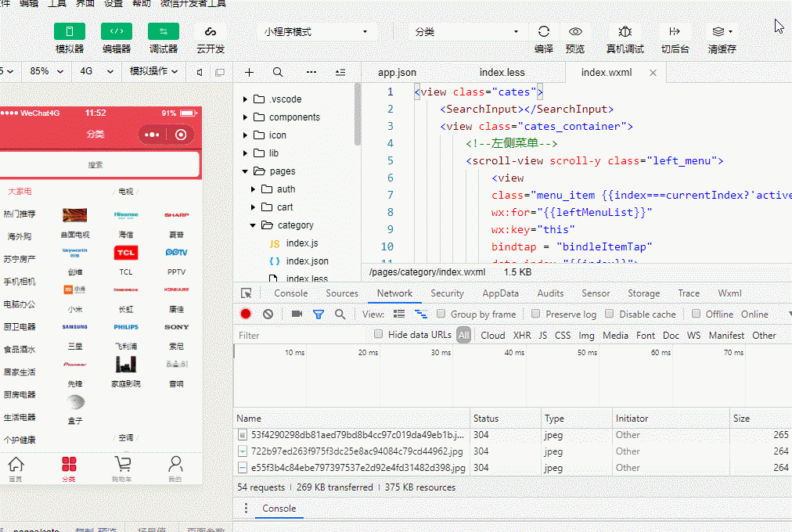The height and width of the screenshot is (532, 792).
Task: Switch to large request rows view icon
Action: coord(399,314)
